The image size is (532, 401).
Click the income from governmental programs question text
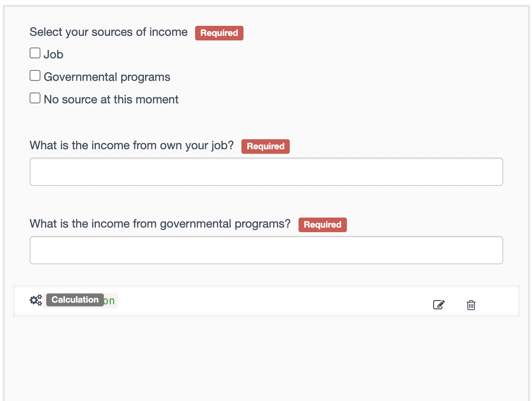[160, 224]
